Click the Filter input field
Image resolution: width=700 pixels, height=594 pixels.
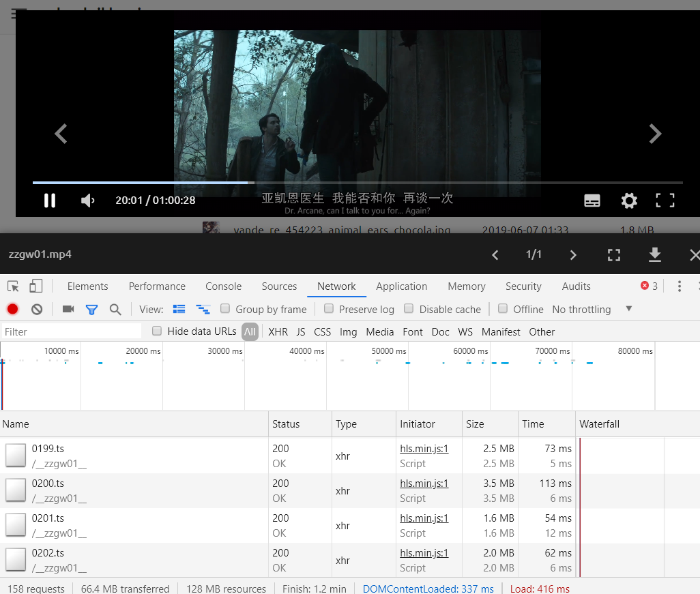pyautogui.click(x=72, y=331)
